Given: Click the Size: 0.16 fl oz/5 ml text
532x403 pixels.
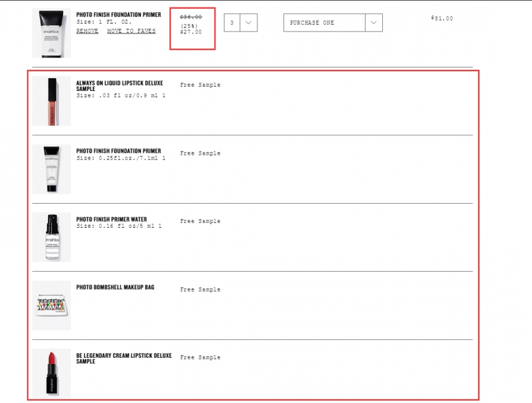Looking at the screenshot, I should 119,226.
